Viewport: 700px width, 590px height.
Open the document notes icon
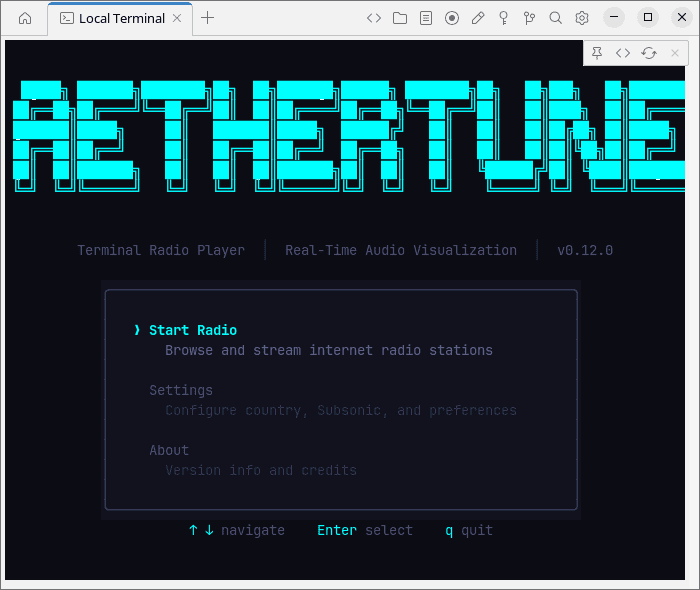[426, 18]
